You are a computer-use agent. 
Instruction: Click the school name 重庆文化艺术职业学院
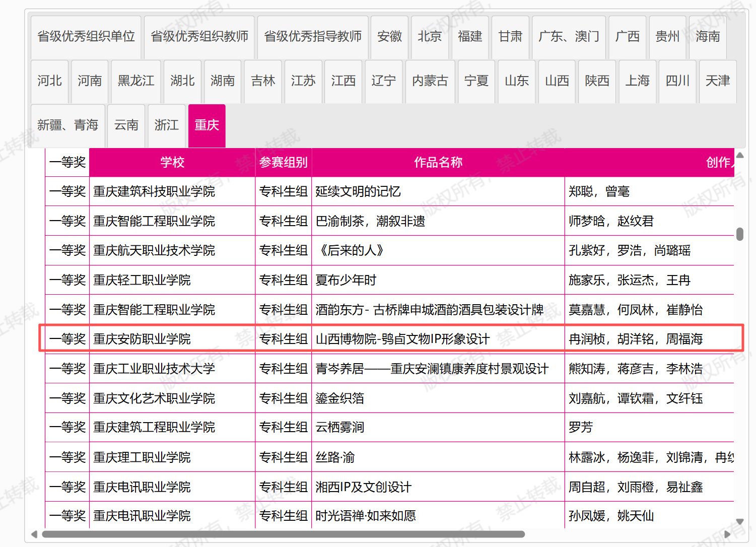pyautogui.click(x=154, y=399)
